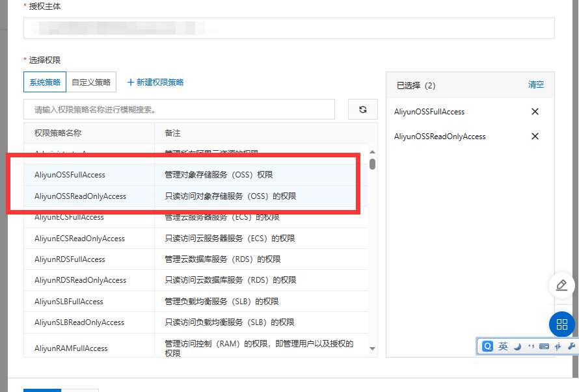Click the refresh policy list icon
The width and height of the screenshot is (579, 392).
(x=362, y=110)
